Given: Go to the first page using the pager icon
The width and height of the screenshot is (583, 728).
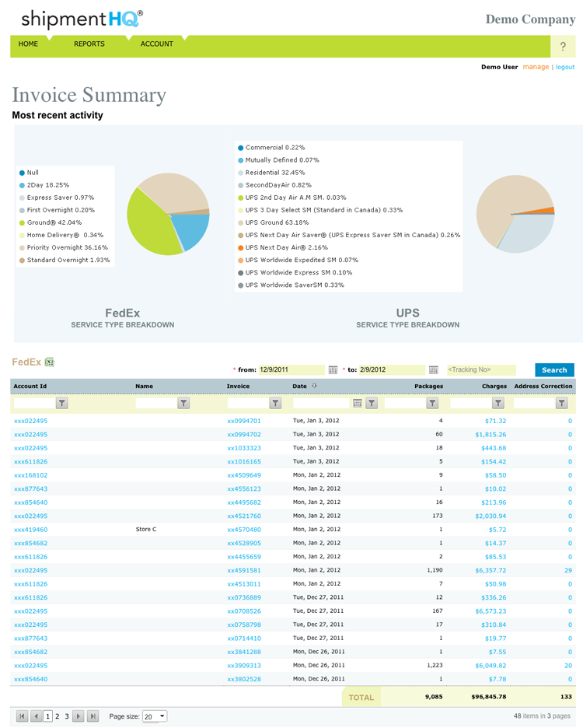Looking at the screenshot, I should tap(23, 716).
